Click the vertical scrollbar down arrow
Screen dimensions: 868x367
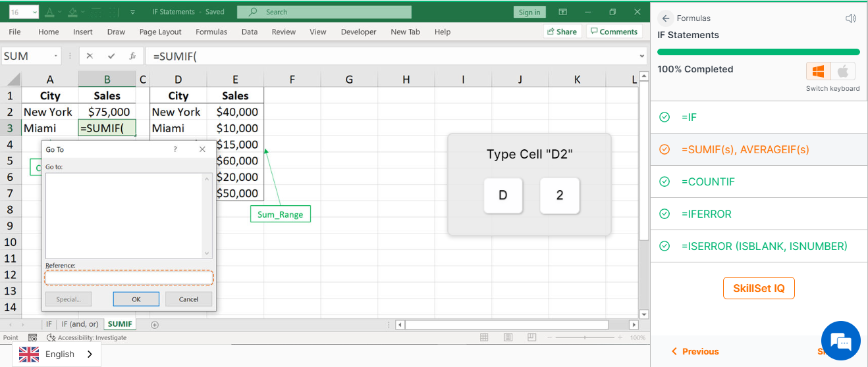point(643,314)
